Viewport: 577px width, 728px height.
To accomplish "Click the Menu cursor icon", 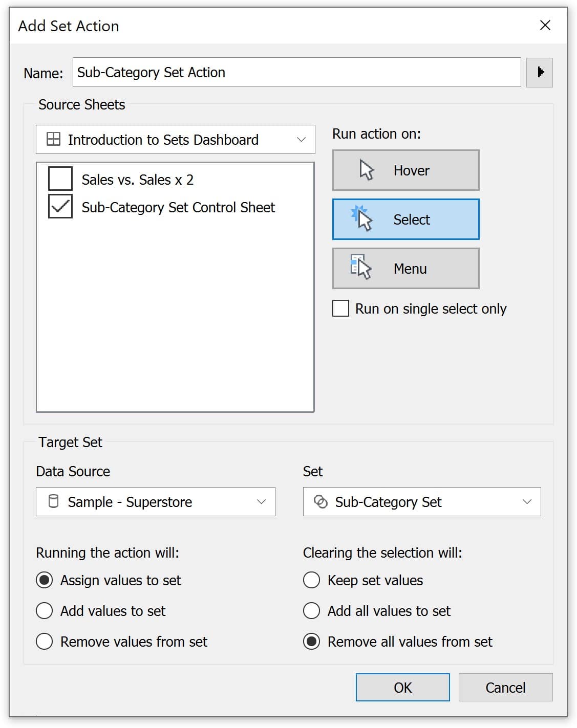I will tap(361, 267).
